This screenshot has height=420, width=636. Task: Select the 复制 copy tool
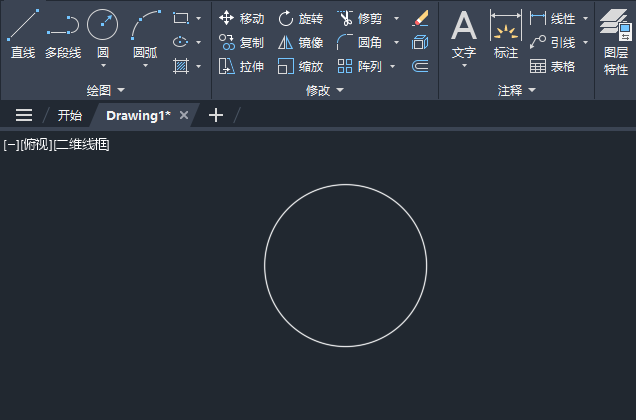[241, 42]
